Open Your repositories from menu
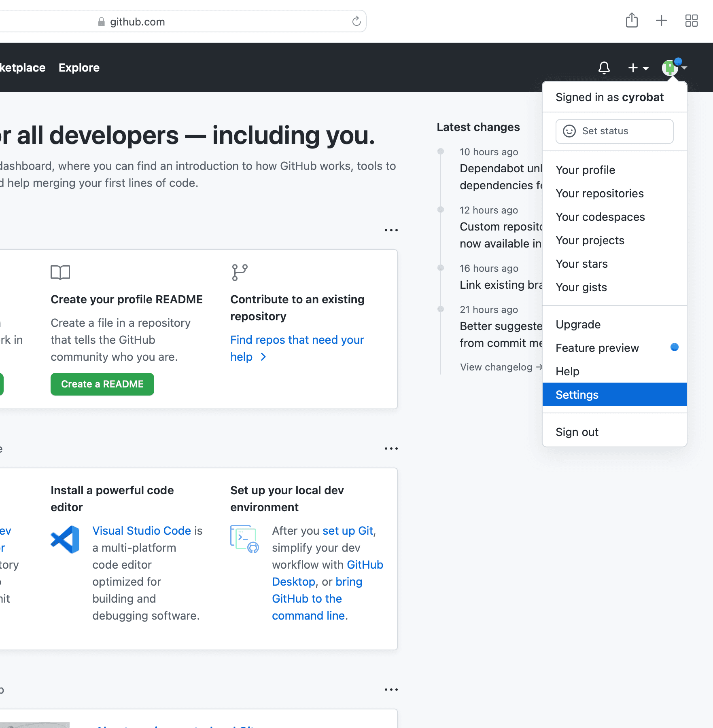The image size is (713, 728). click(614, 193)
